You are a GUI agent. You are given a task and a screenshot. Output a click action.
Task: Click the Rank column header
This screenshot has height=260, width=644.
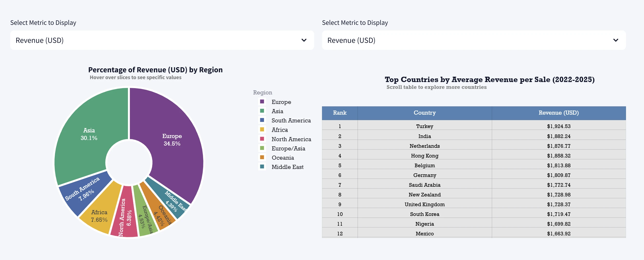(x=340, y=113)
